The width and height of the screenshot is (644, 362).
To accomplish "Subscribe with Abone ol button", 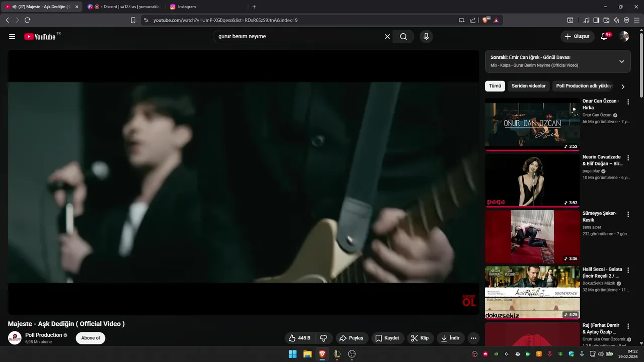I will coord(91,338).
